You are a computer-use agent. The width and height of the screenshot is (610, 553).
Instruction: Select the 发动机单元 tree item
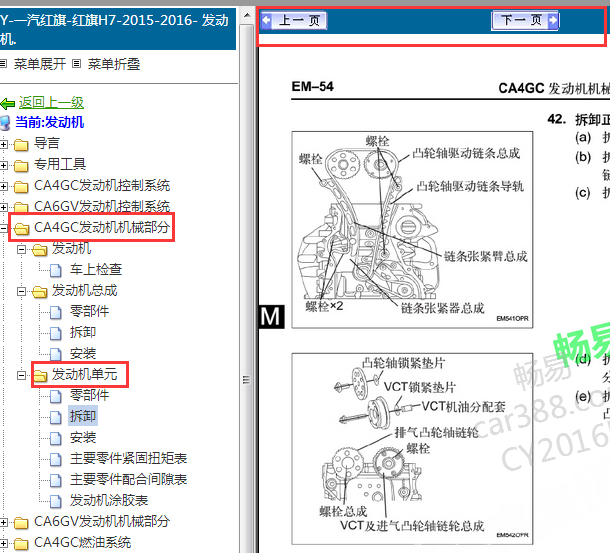click(85, 374)
